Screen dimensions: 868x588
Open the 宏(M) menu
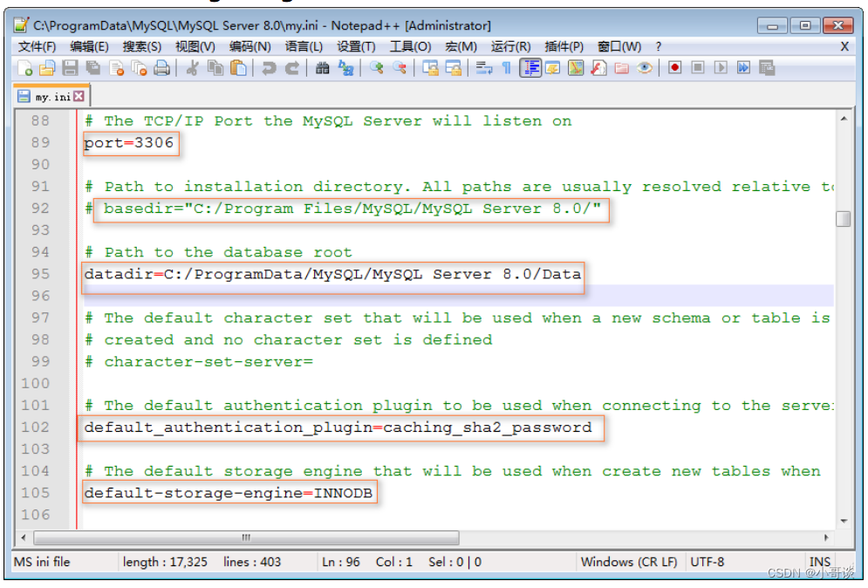point(461,46)
